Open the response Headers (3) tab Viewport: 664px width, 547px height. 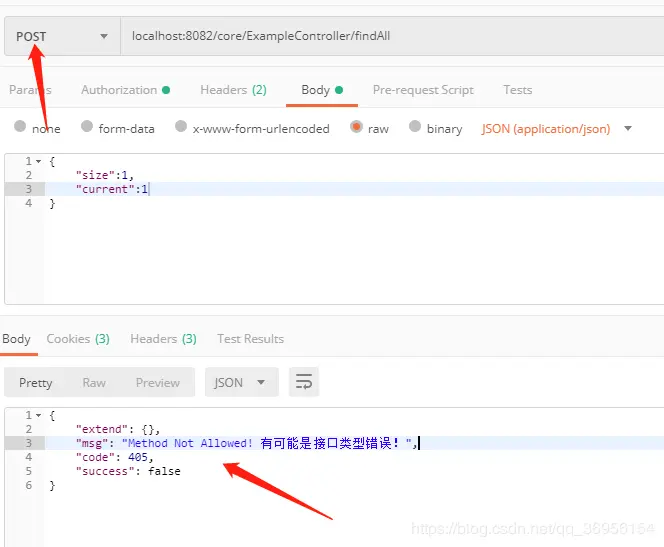pos(163,339)
